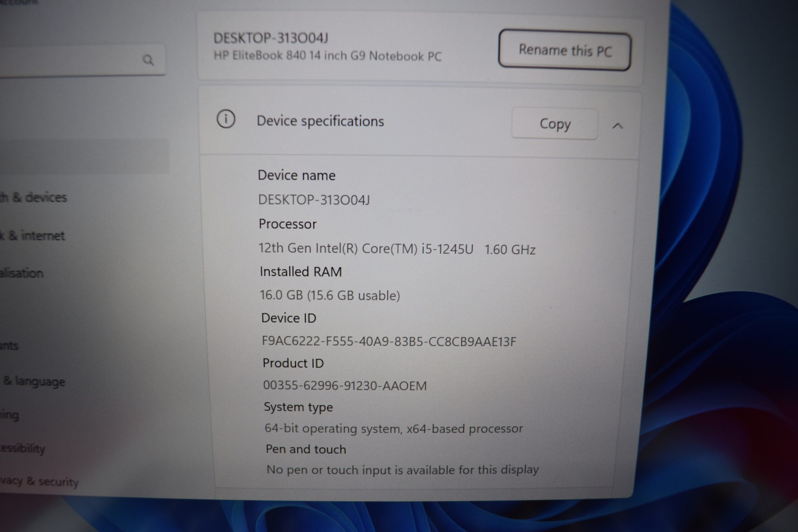The image size is (798, 532).
Task: Open the 'k & internet' sidebar item
Action: [x=32, y=236]
